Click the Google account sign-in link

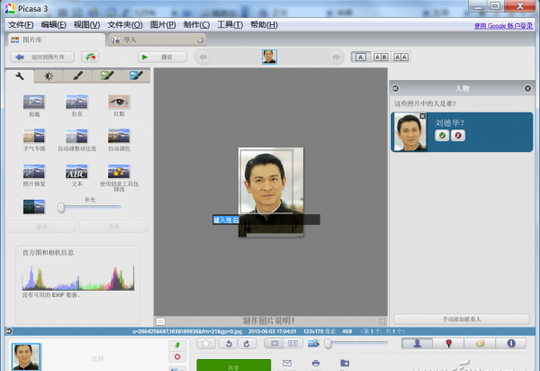[503, 25]
